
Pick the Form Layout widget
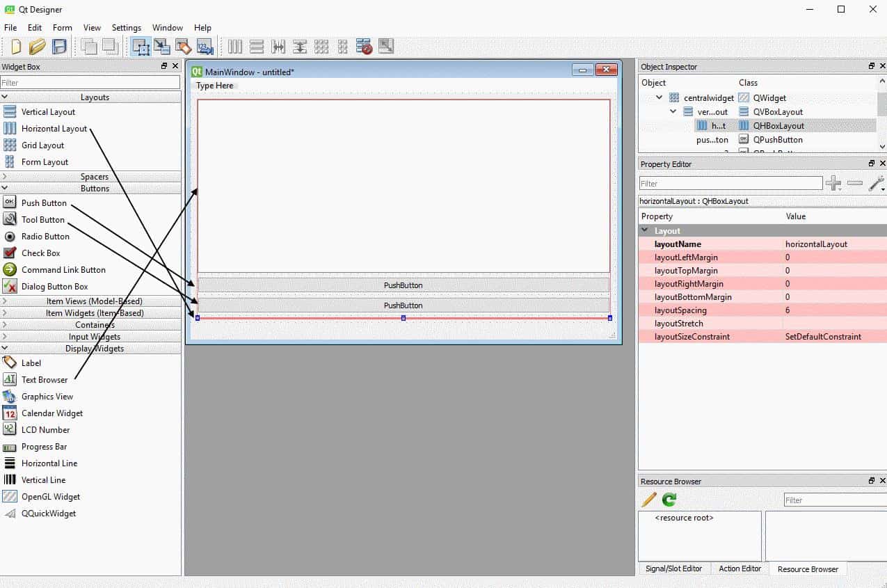pyautogui.click(x=45, y=162)
